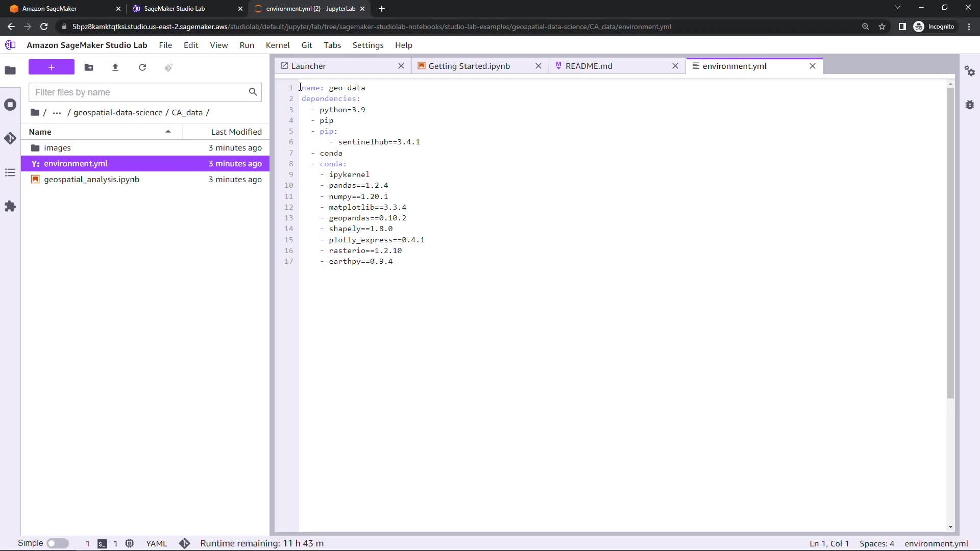Open geospatial_analysis.ipynb in file list
The height and width of the screenshot is (551, 980).
tap(91, 180)
